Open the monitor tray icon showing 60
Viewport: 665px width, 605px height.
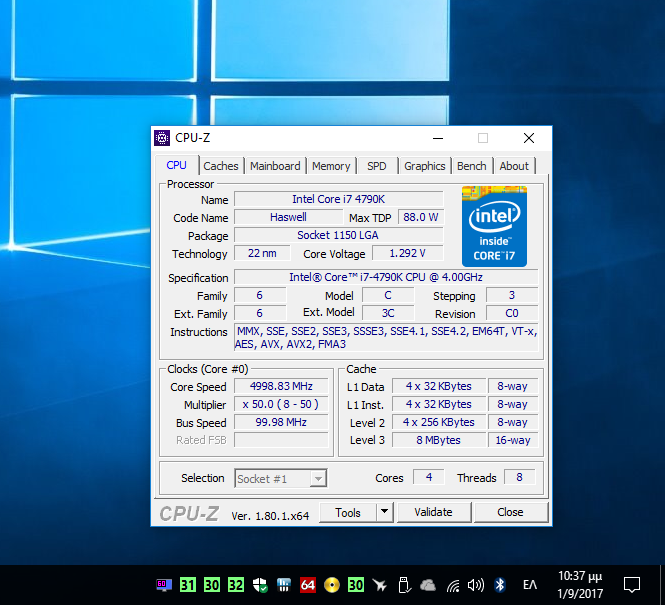click(x=164, y=585)
